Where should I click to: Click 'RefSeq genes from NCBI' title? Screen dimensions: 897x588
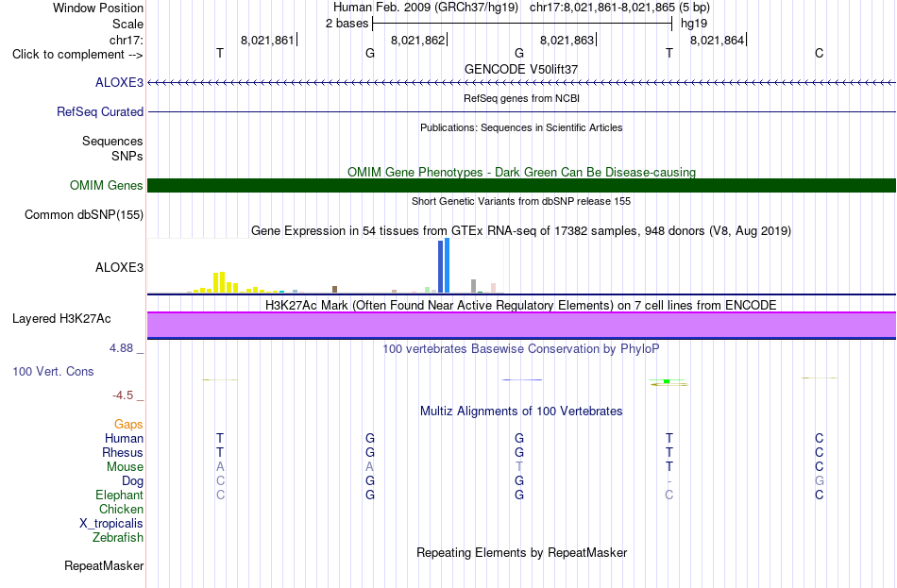pyautogui.click(x=521, y=98)
